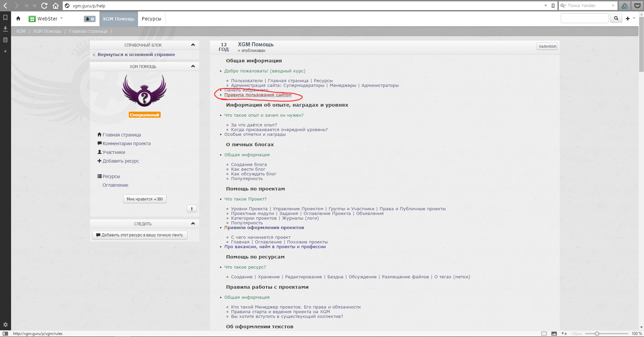The image size is (644, 337).
Task: Open browser settings gear
Action: point(5,325)
